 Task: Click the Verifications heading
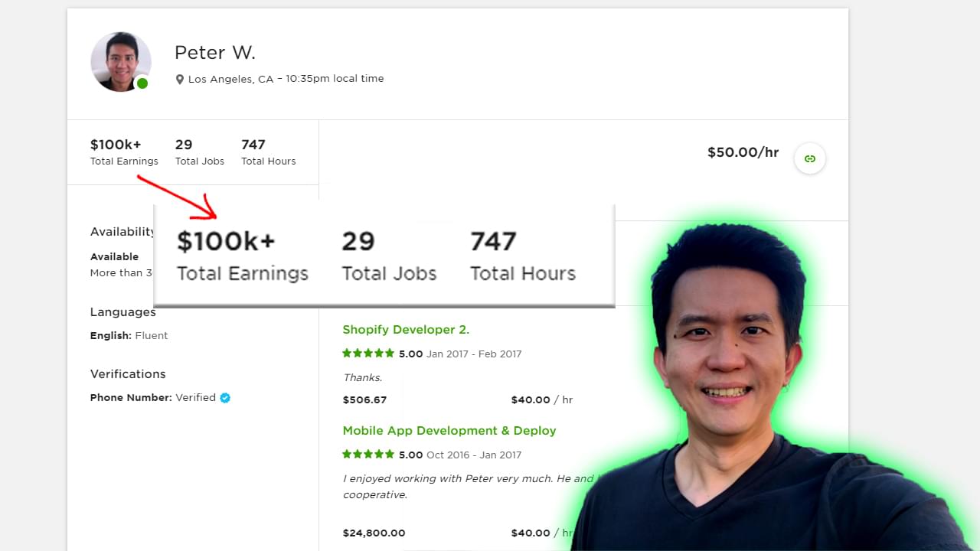128,374
